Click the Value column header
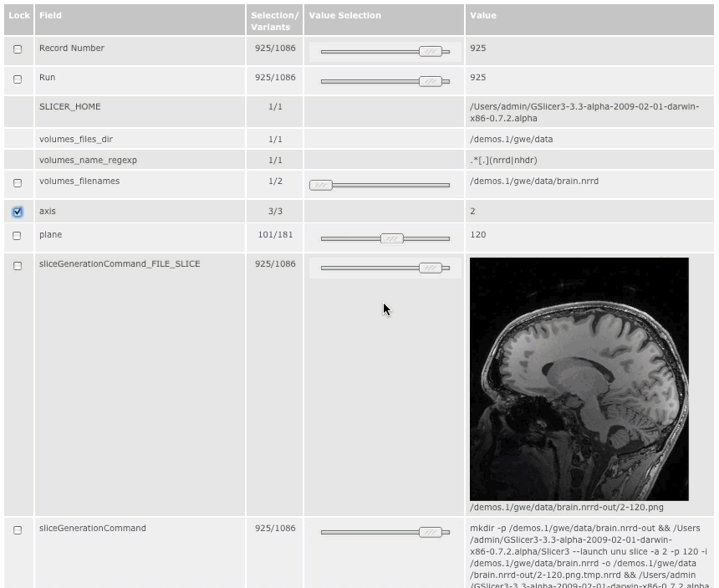719x588 pixels. pyautogui.click(x=482, y=16)
